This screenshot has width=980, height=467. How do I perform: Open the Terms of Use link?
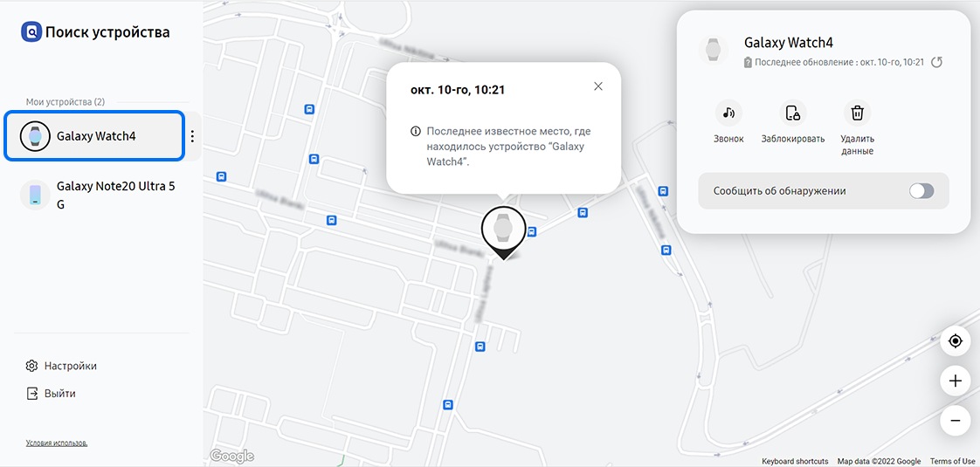pyautogui.click(x=953, y=462)
